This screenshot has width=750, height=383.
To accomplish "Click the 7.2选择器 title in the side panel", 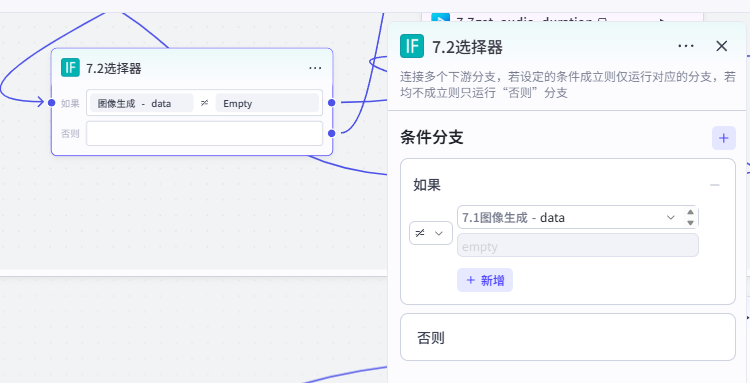I will [x=467, y=47].
